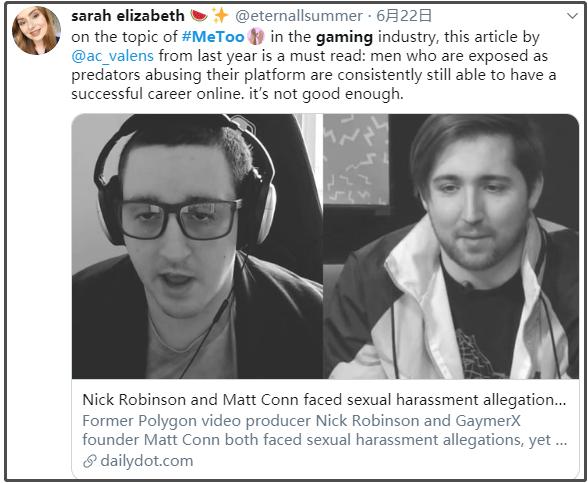This screenshot has height=483, width=588.
Task: Expand the tweet options chevron menu
Action: [572, 16]
